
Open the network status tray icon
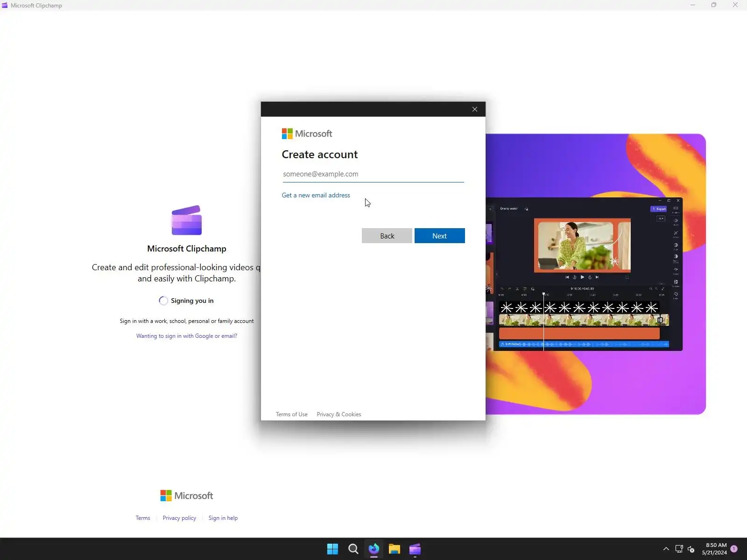coord(679,549)
